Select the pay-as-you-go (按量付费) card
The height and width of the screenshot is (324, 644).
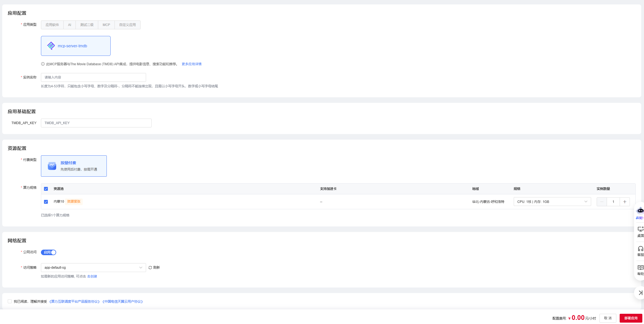(74, 166)
